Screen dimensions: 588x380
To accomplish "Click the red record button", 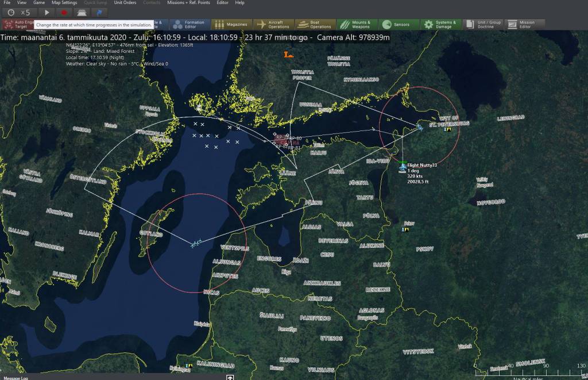I will [64, 12].
